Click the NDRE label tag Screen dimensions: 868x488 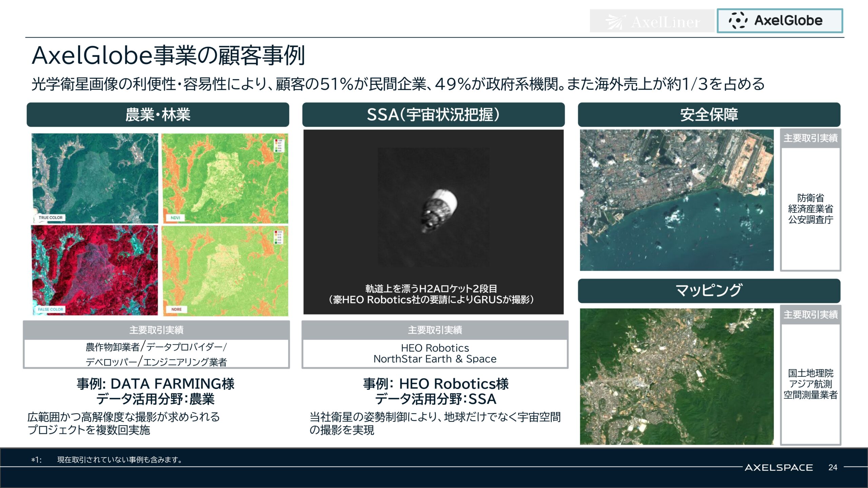tap(176, 309)
